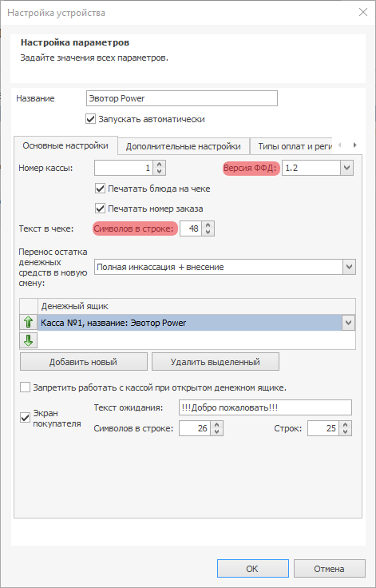376x588 pixels.
Task: Decrease customer screen Символов в строке
Action: [217, 431]
